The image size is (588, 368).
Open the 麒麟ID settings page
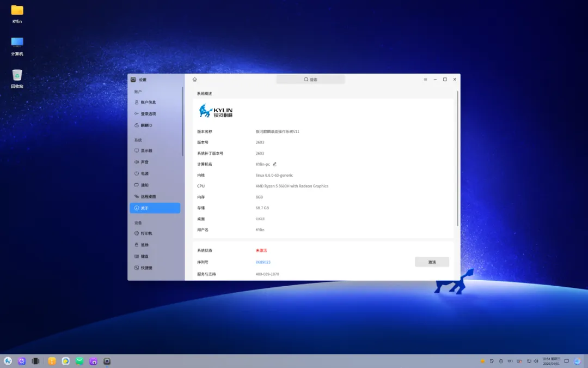click(155, 125)
